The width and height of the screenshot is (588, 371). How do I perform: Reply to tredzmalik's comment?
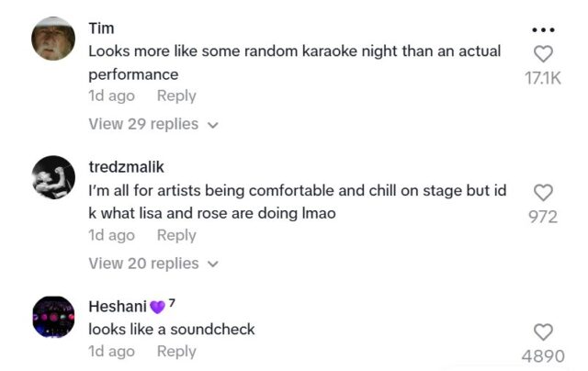click(176, 235)
